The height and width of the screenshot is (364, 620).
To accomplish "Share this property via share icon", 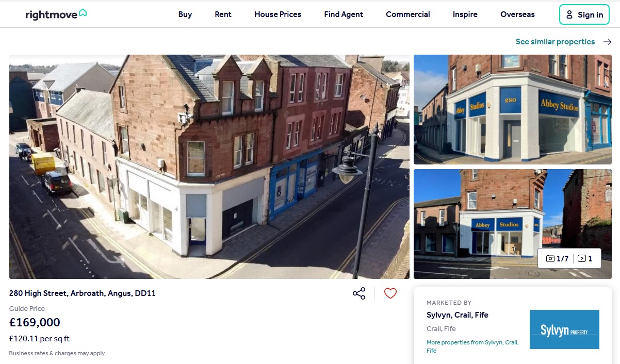I will coord(359,293).
